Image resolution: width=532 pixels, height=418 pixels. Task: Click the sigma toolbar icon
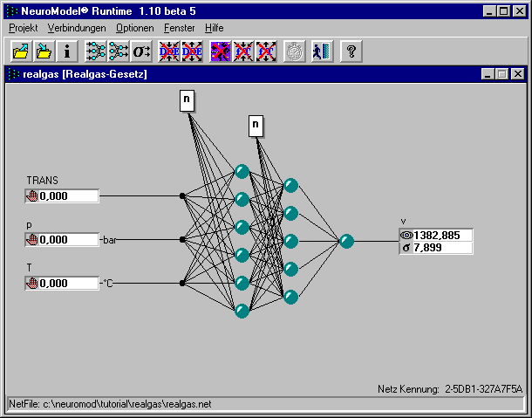[142, 51]
